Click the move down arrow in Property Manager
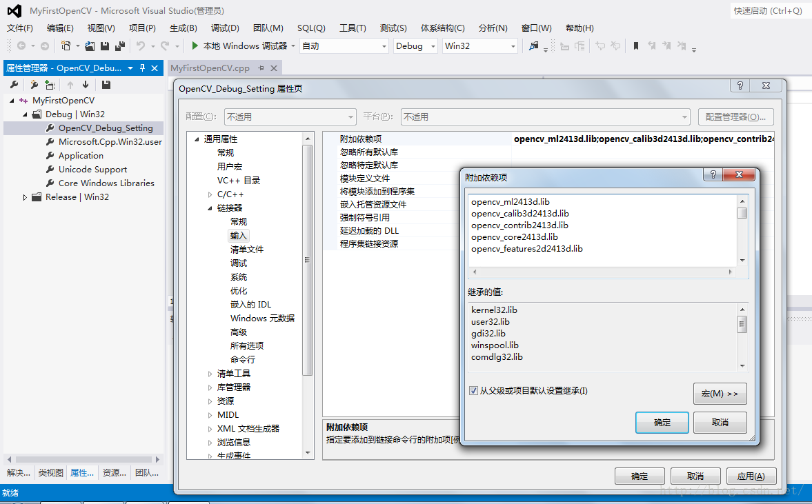Screen dimensions: 812x504 point(86,85)
